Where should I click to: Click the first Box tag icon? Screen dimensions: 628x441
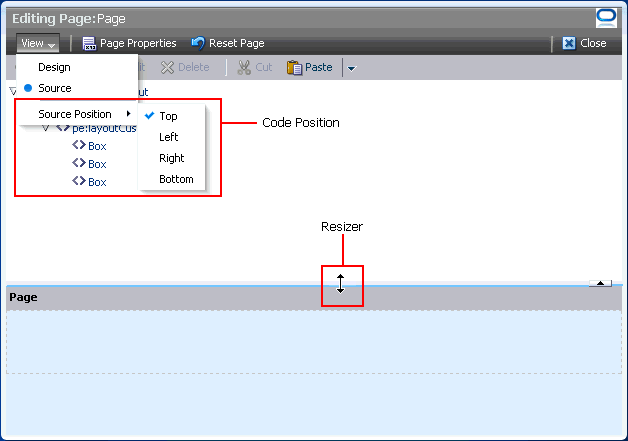click(79, 145)
